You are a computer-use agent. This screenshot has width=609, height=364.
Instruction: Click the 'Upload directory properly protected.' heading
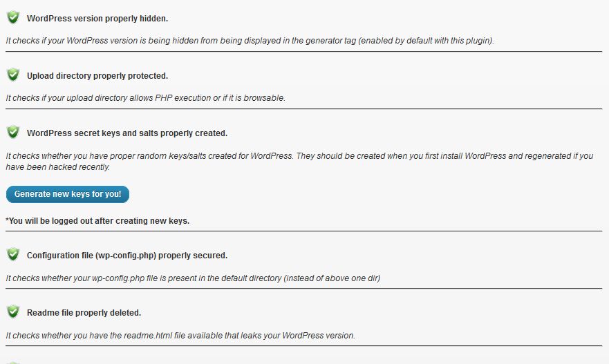point(97,76)
